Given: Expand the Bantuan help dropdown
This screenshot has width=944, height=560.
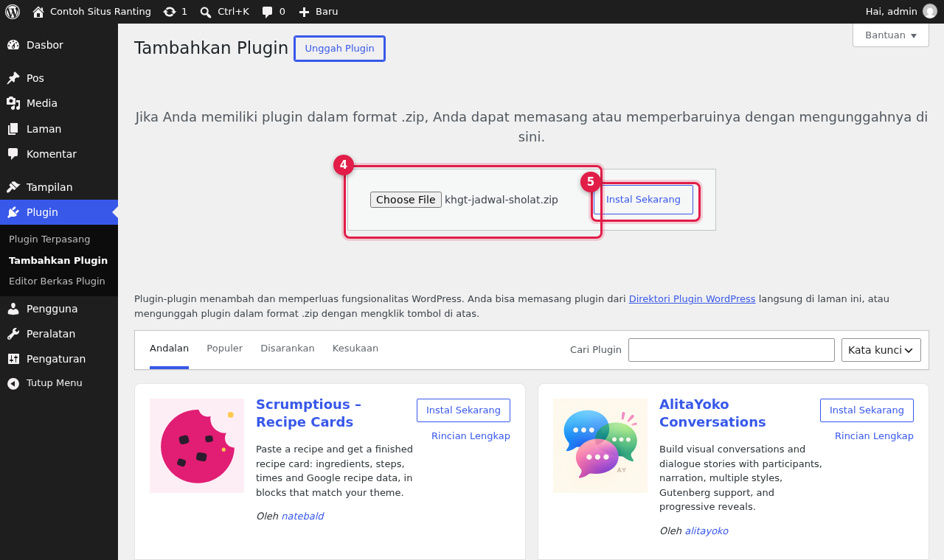Looking at the screenshot, I should 891,35.
